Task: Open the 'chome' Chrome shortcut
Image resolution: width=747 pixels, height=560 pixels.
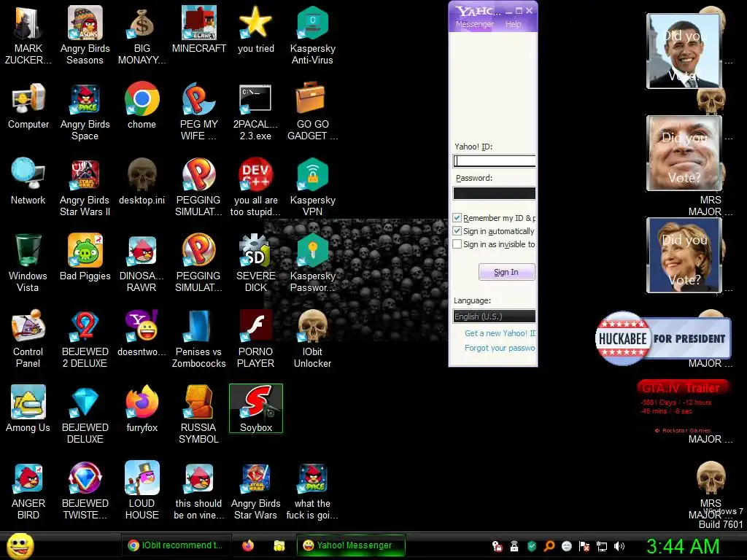Action: [142, 106]
